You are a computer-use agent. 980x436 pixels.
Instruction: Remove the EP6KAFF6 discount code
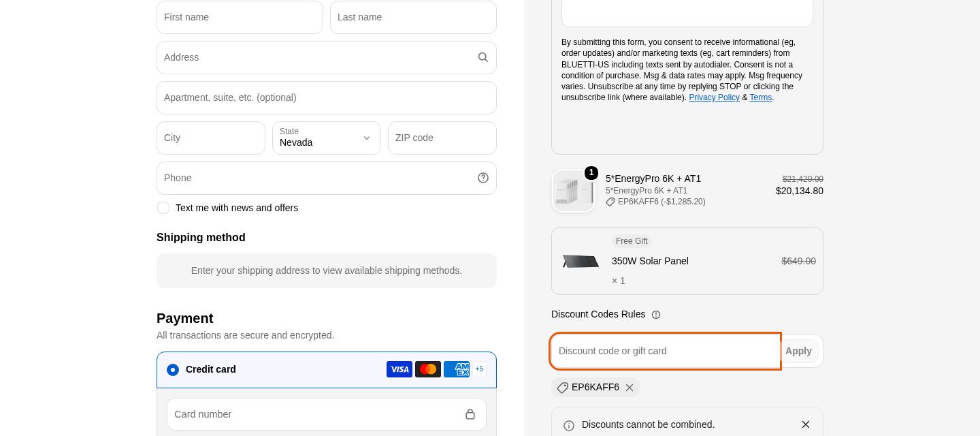point(630,388)
